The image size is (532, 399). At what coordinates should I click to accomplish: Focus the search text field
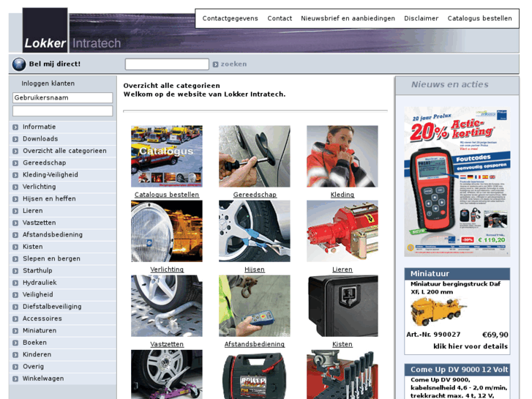coord(167,64)
